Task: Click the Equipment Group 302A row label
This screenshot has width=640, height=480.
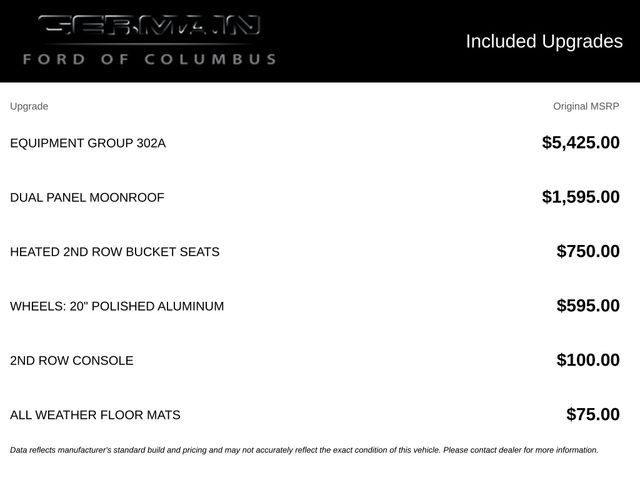Action: (88, 143)
